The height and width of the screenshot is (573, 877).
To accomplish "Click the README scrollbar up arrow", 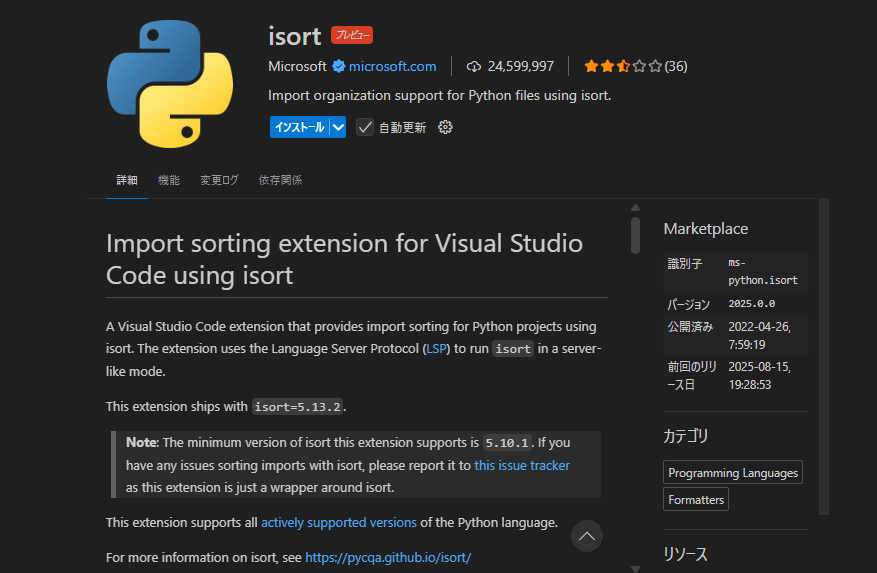I will (x=635, y=208).
